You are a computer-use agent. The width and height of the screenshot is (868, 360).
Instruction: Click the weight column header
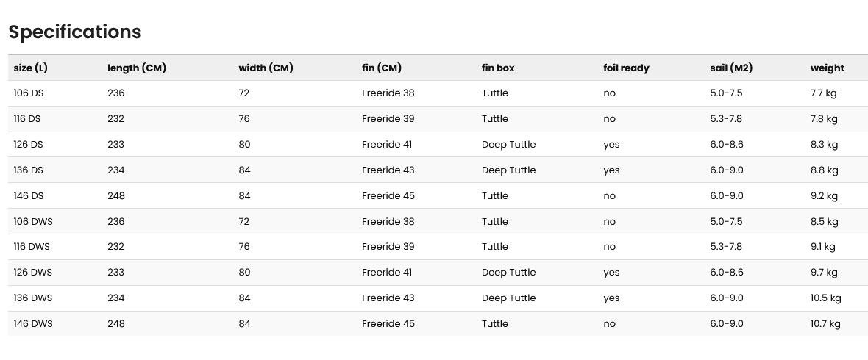(x=827, y=68)
